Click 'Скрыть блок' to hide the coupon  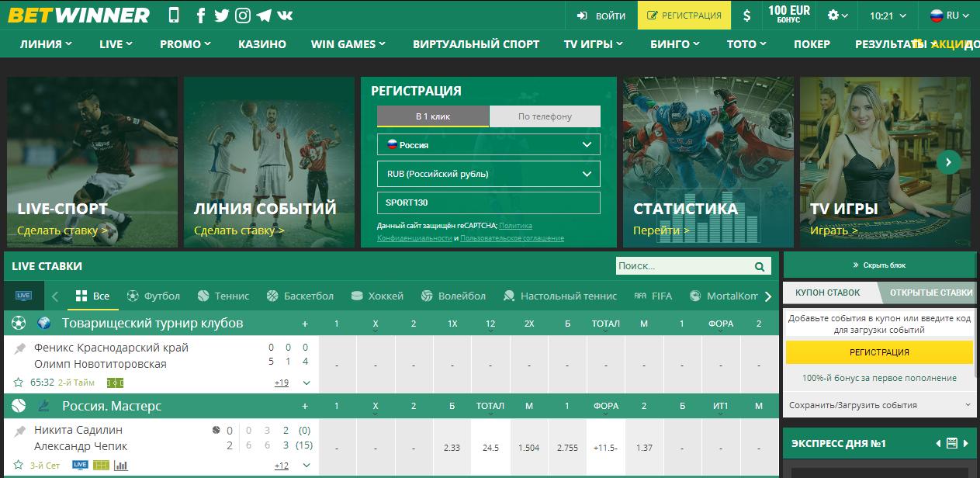click(x=879, y=265)
